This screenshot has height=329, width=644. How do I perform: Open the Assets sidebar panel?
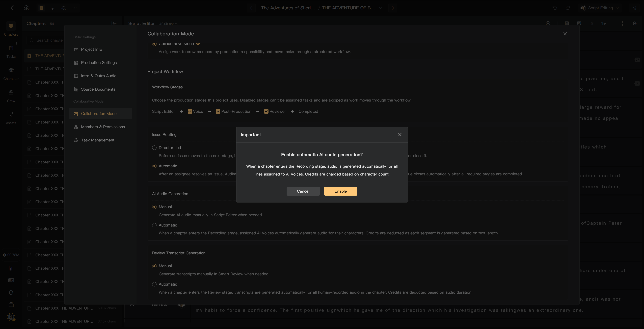click(11, 118)
